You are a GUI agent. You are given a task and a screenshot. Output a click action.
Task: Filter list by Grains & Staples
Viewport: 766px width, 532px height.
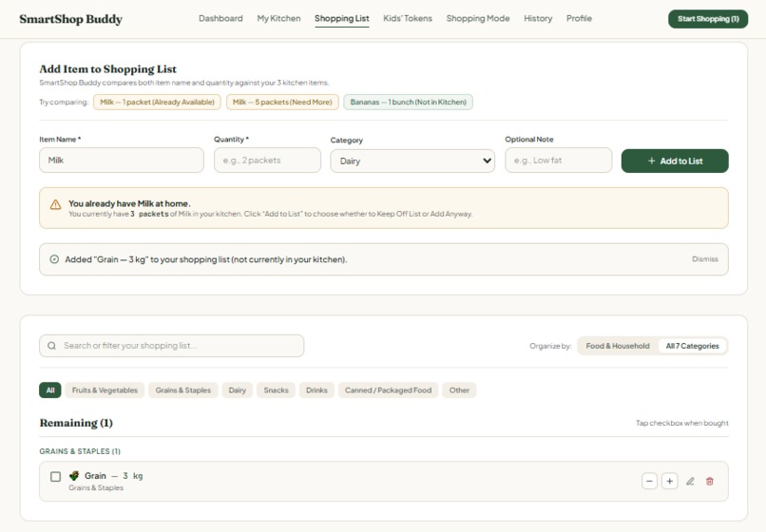pos(183,389)
